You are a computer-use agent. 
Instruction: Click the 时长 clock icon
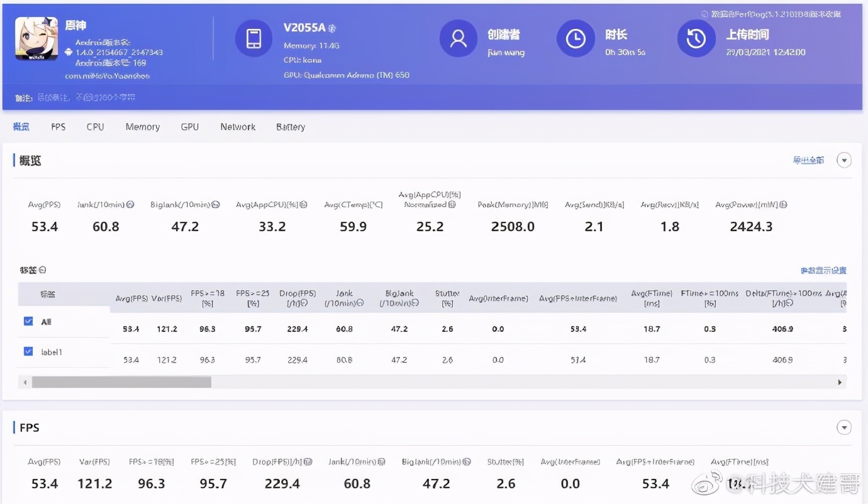point(576,38)
